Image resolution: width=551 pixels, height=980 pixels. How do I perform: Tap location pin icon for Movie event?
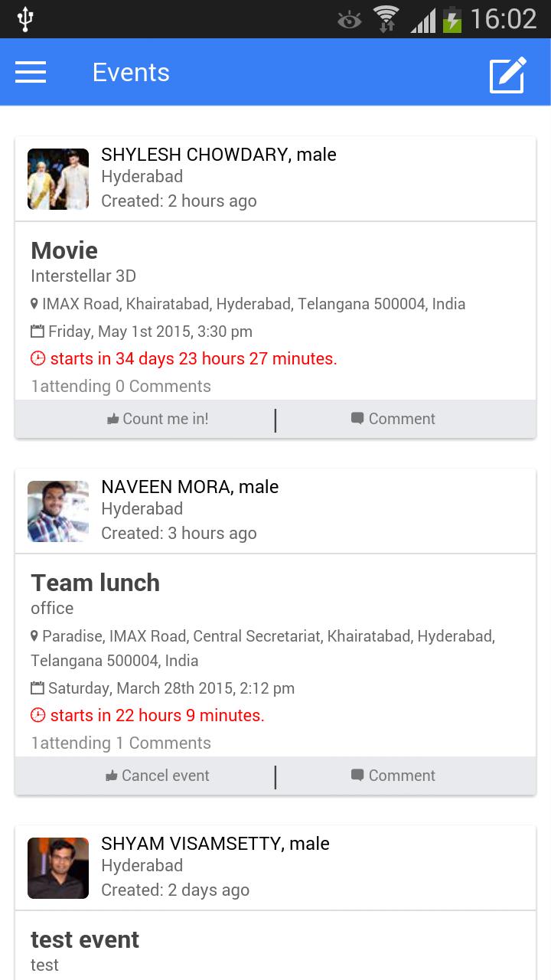tap(34, 304)
